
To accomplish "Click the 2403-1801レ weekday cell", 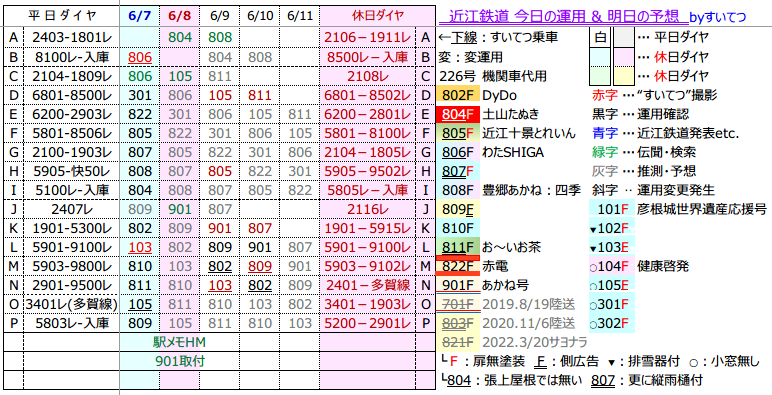I will 71,37.
